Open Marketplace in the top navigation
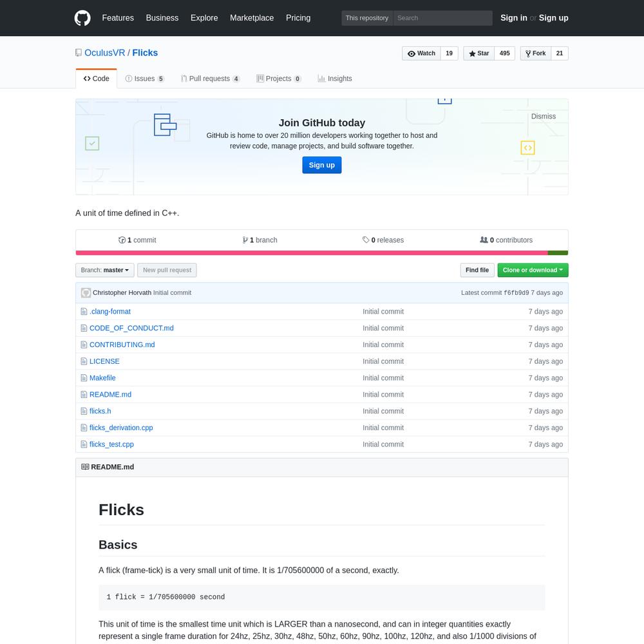Viewport: 644px width, 644px height. (252, 18)
